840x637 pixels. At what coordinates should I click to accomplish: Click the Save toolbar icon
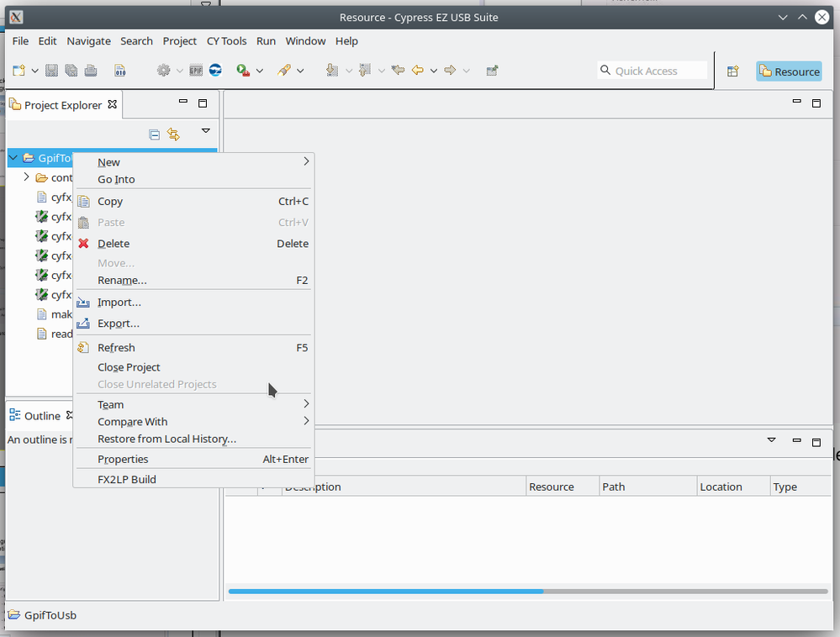click(x=51, y=70)
